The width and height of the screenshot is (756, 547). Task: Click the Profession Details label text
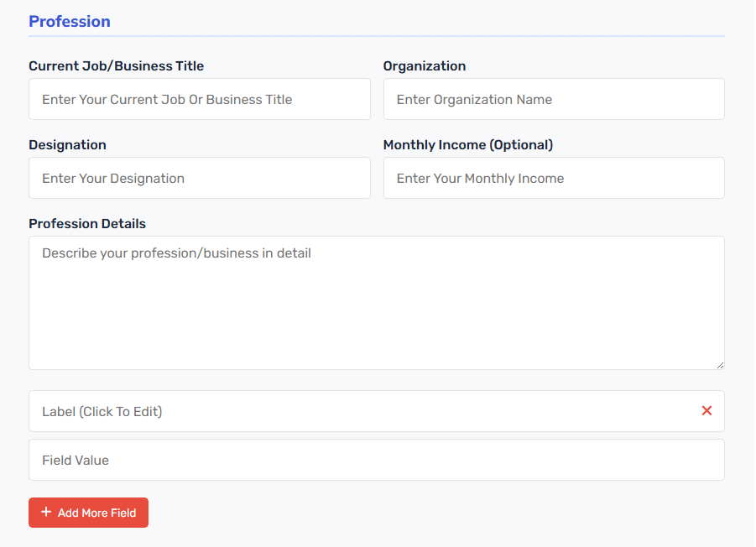tap(87, 224)
